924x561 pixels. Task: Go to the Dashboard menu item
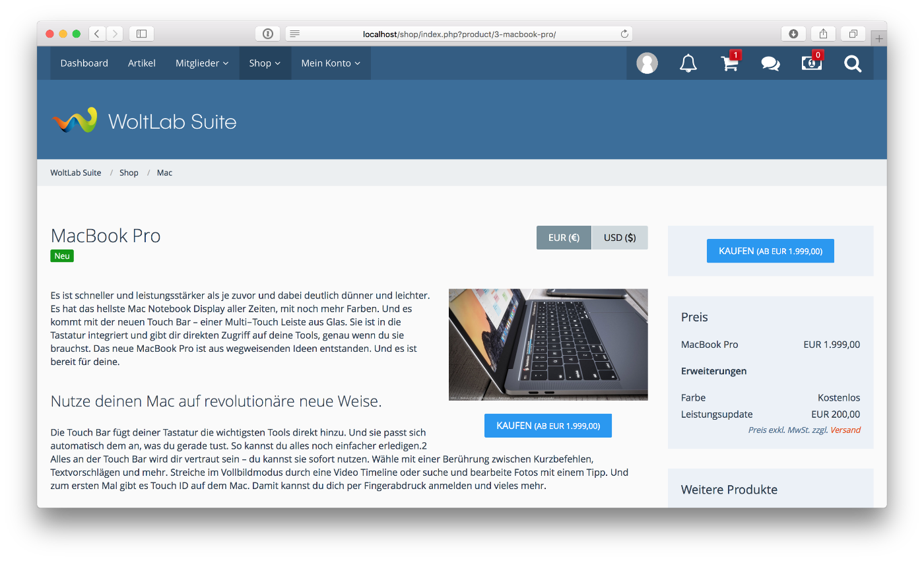coord(84,63)
